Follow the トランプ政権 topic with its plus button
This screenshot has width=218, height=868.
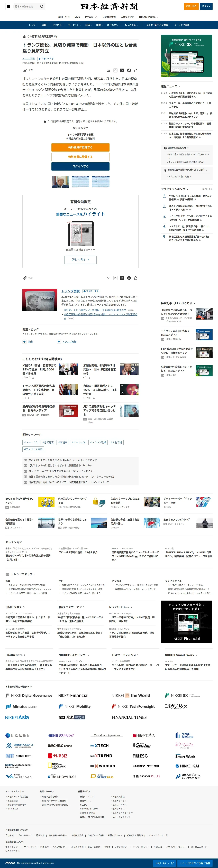59,342
